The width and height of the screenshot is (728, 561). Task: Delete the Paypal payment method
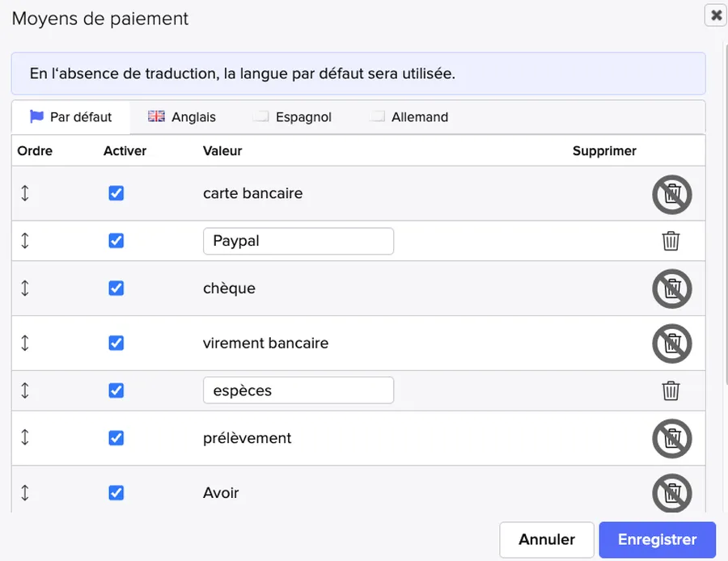click(671, 241)
